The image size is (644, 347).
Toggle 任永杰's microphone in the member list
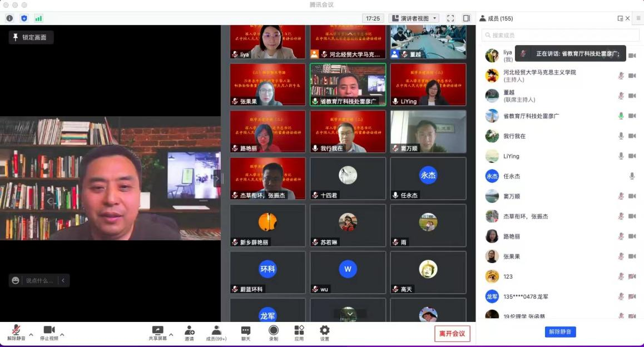coord(632,176)
